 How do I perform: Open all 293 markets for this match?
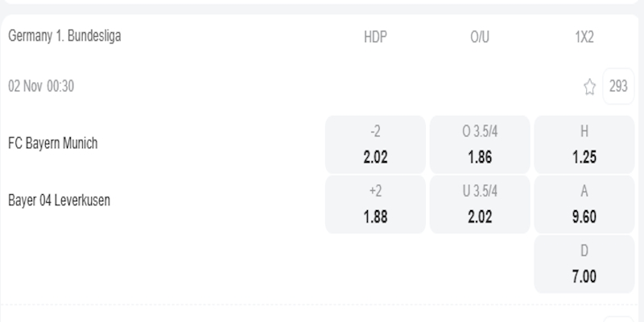618,87
